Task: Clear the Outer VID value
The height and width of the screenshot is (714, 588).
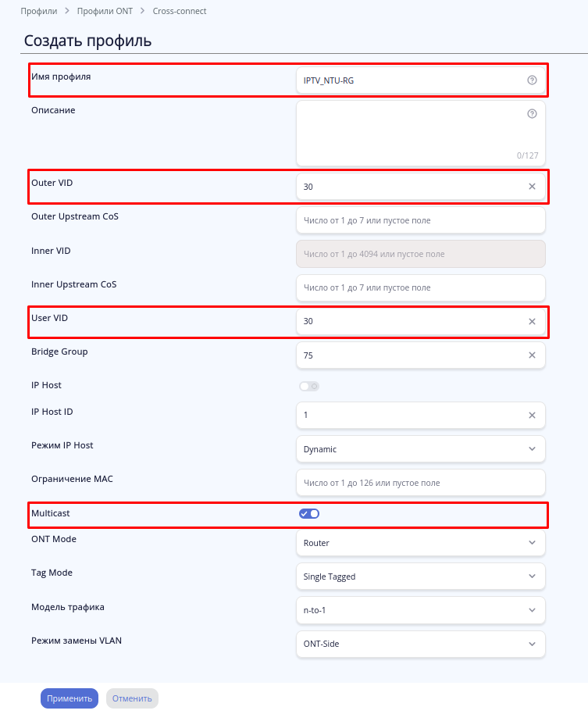Action: [532, 187]
